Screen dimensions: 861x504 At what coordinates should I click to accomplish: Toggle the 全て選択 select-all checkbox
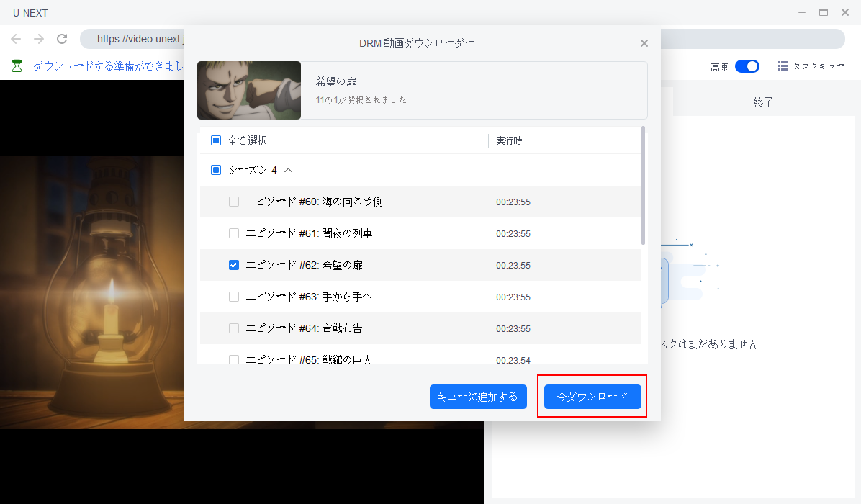pos(216,140)
